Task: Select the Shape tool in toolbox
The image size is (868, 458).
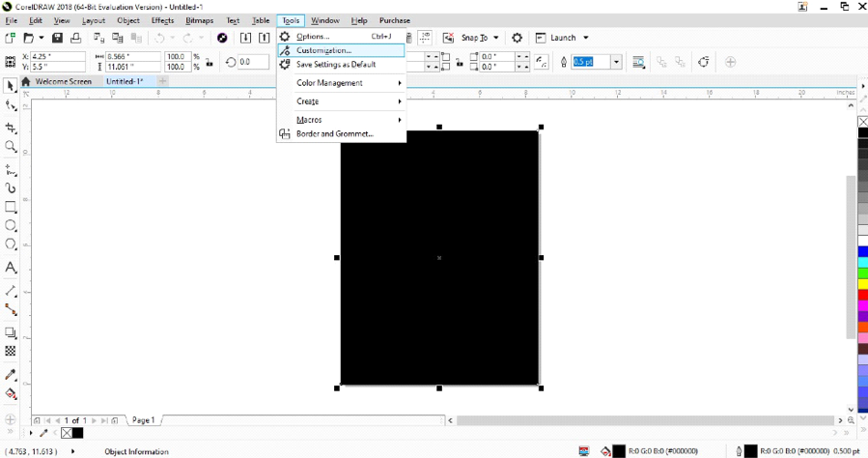Action: pyautogui.click(x=10, y=105)
